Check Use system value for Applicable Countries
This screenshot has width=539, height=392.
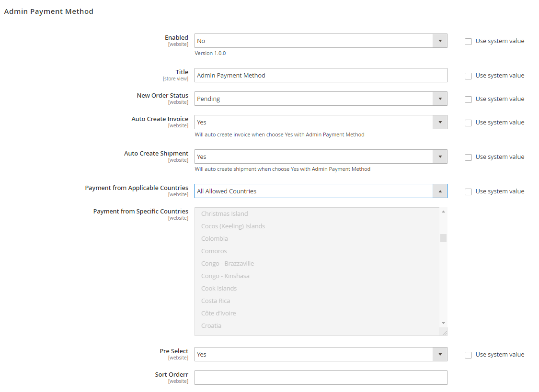click(x=469, y=192)
